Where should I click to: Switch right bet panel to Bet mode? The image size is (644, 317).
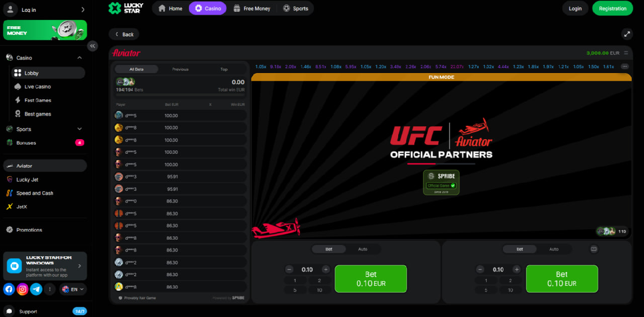(x=520, y=249)
